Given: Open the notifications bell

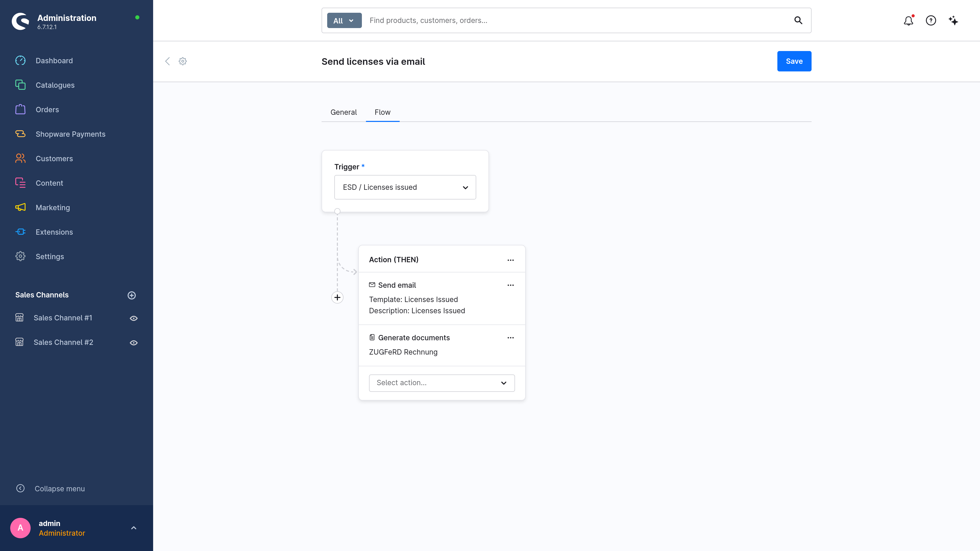Looking at the screenshot, I should coord(909,20).
